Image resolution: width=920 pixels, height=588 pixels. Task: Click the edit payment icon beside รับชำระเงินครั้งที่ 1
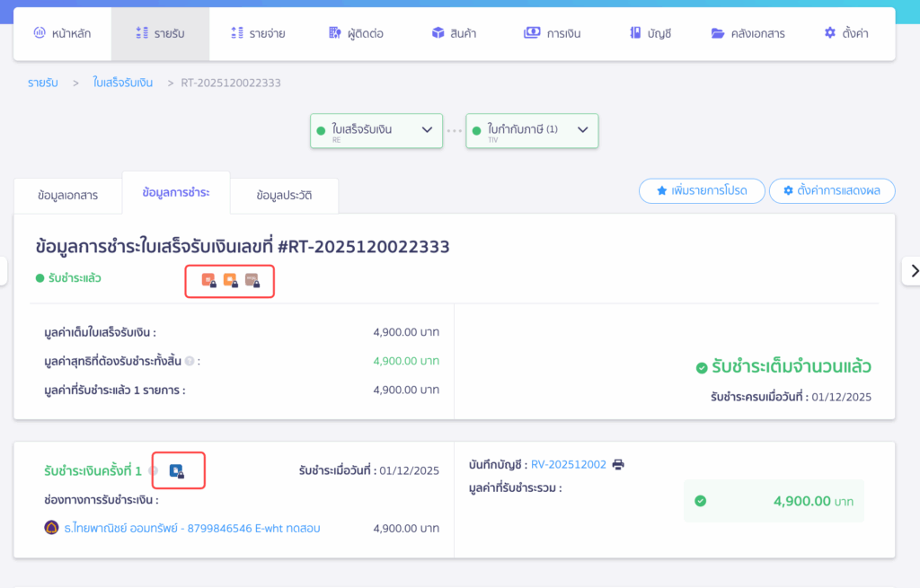click(177, 470)
